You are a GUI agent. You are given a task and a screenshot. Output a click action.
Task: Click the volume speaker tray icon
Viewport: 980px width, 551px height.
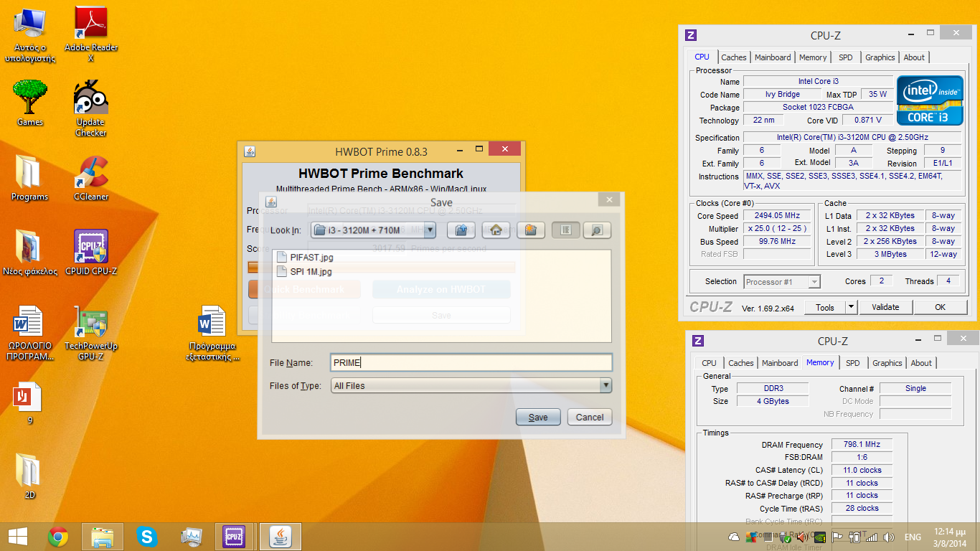click(x=888, y=537)
